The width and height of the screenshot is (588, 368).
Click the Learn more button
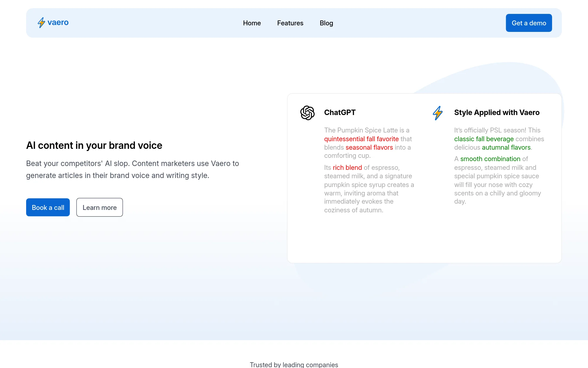100,207
